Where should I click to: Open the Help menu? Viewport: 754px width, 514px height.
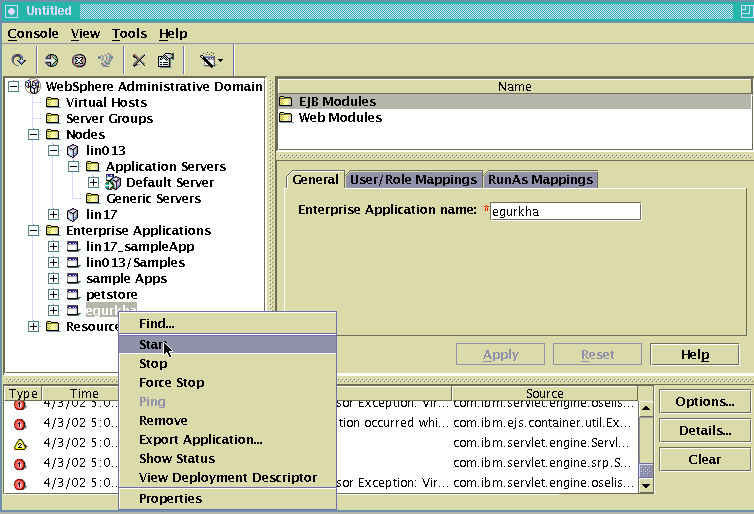[x=173, y=34]
